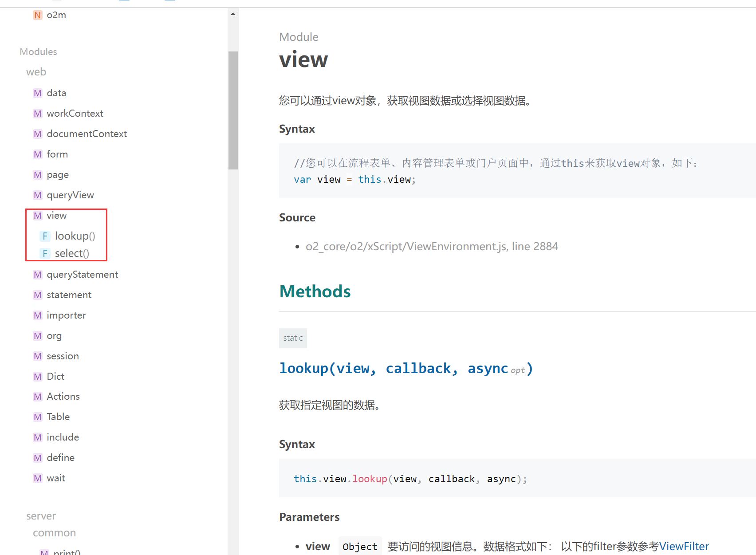Click the M icon beside the wait module
Image resolution: width=756 pixels, height=555 pixels.
[x=37, y=478]
